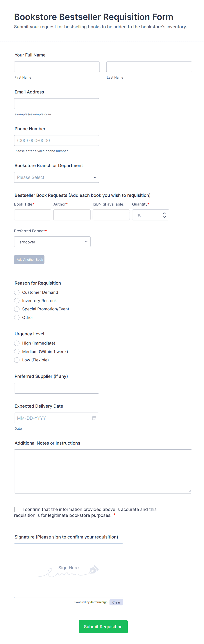Check the information accuracy confirmation box
The width and height of the screenshot is (204, 644).
coord(17,509)
